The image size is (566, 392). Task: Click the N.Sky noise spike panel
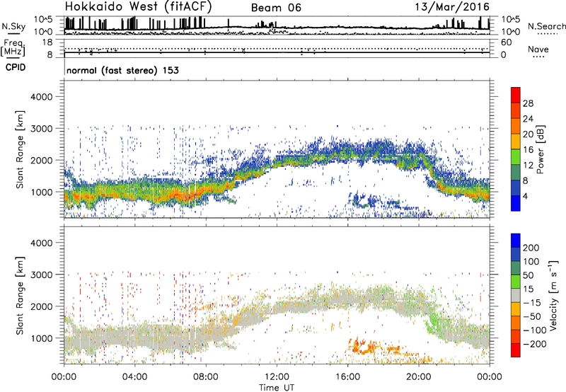[x=277, y=25]
